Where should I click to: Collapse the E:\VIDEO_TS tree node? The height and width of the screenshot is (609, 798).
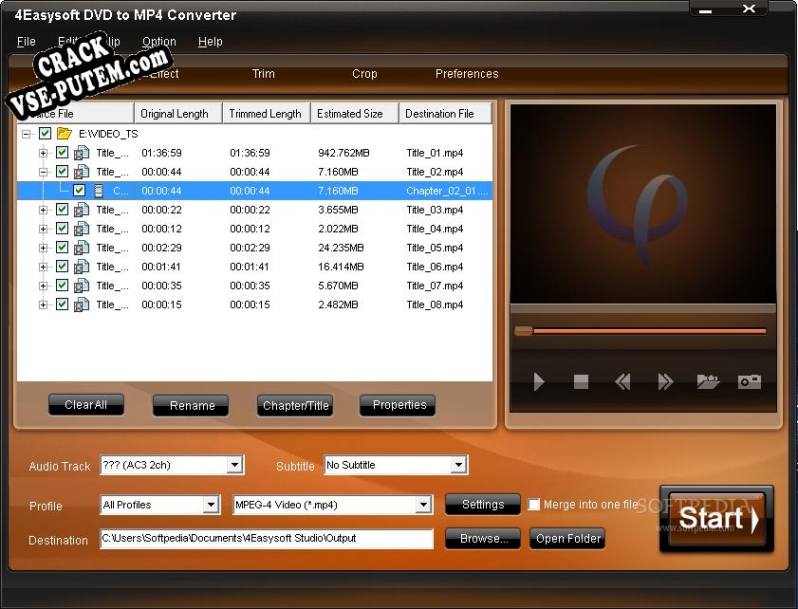[26, 134]
